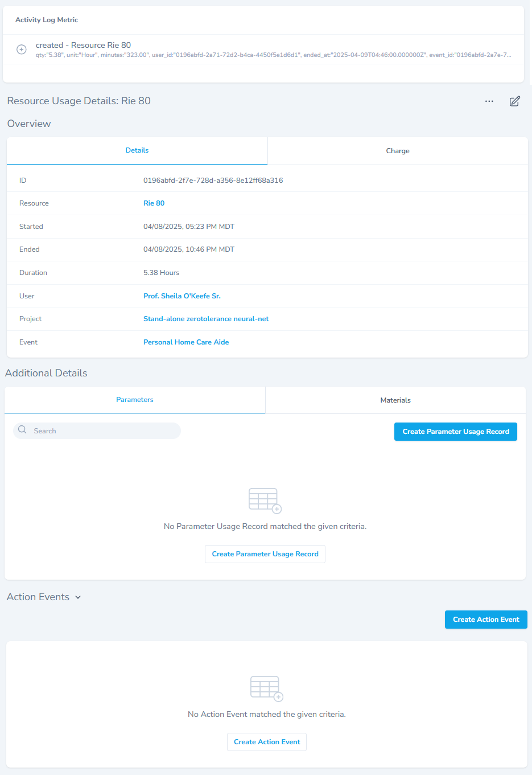This screenshot has height=775, width=532.
Task: Click the outlined Create Action Event button
Action: tap(266, 742)
